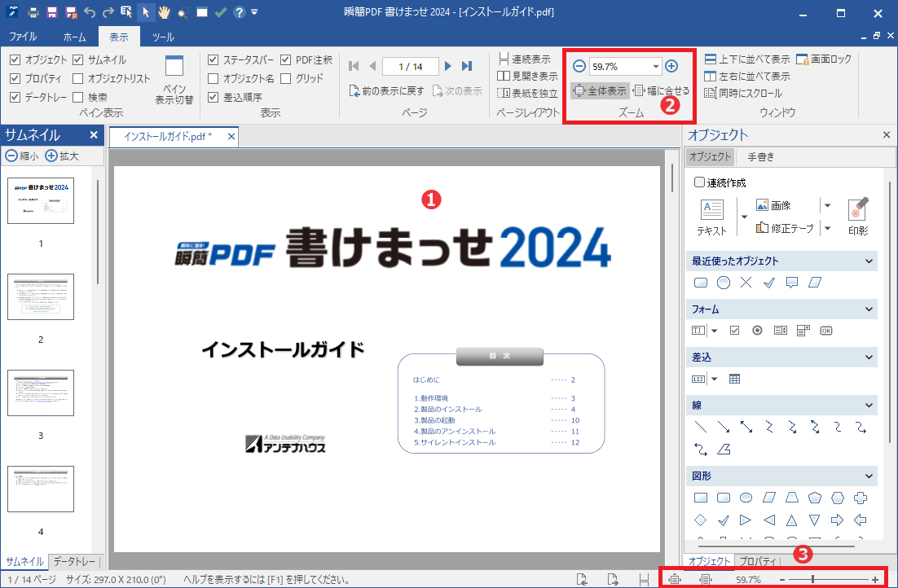Insert an 印影 stamp object
This screenshot has width=898, height=588.
(x=858, y=217)
